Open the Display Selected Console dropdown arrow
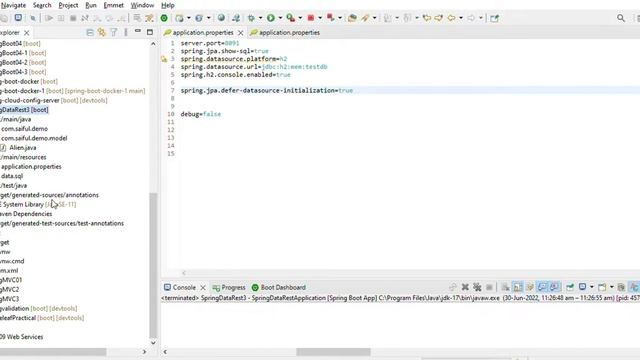This screenshot has height=360, width=640. [x=591, y=287]
